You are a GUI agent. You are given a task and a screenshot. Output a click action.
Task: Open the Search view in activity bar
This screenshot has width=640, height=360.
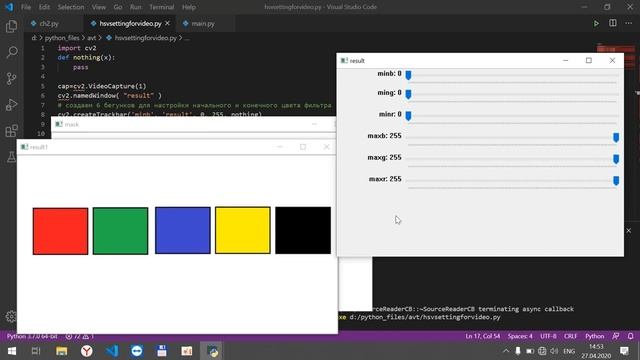coord(11,52)
